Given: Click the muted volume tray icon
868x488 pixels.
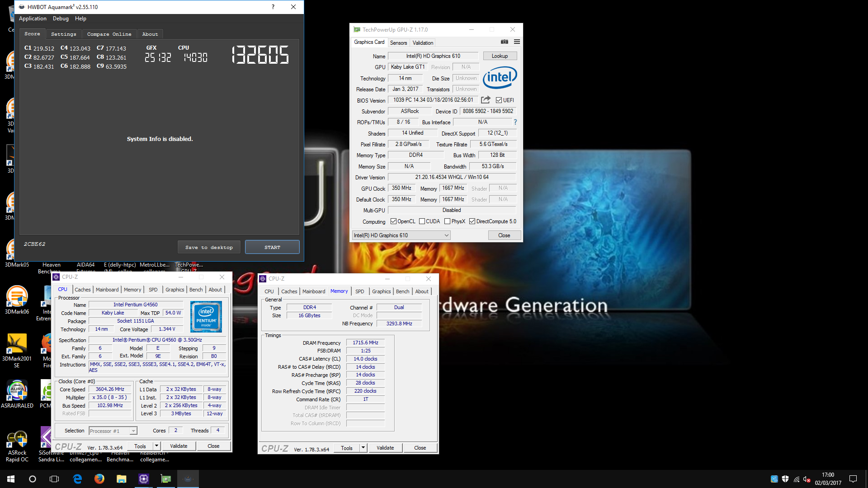Looking at the screenshot, I should [x=807, y=479].
